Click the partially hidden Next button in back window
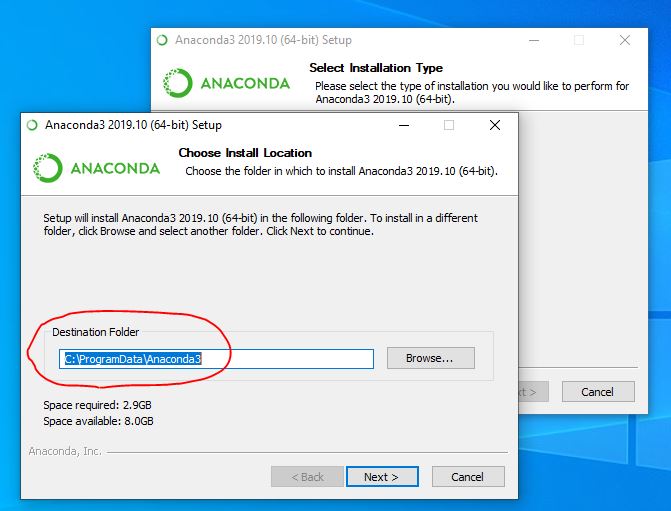 (534, 392)
